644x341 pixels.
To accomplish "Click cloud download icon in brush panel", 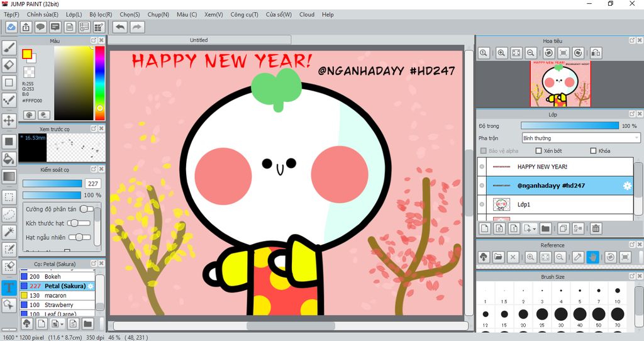I will [26, 323].
